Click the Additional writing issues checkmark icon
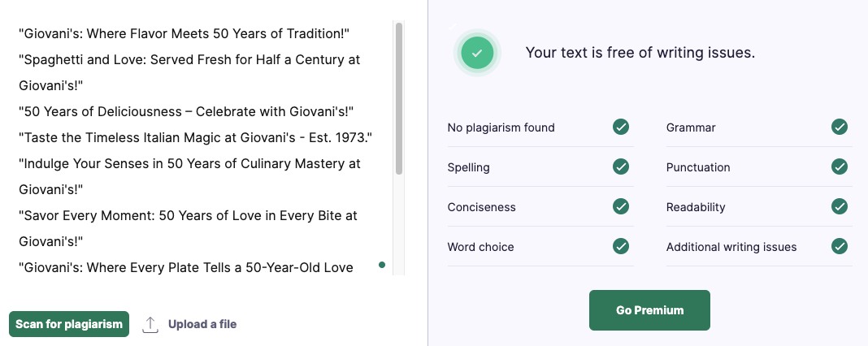 point(840,246)
